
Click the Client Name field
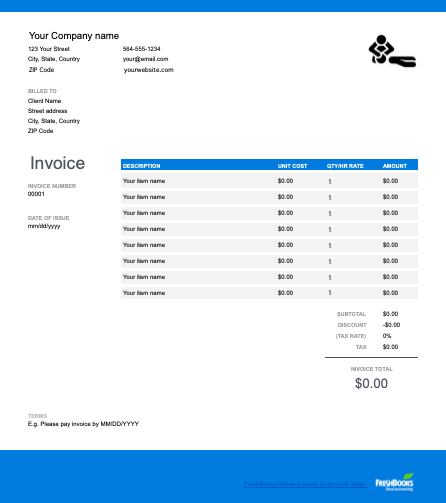44,101
